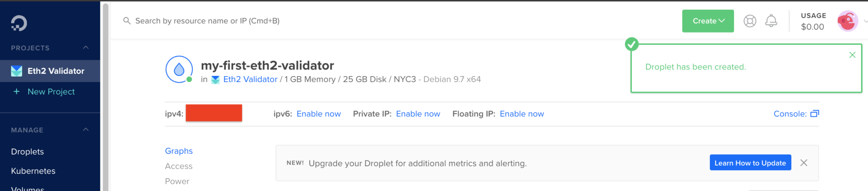Close the upgrade Droplet metrics banner

(804, 163)
